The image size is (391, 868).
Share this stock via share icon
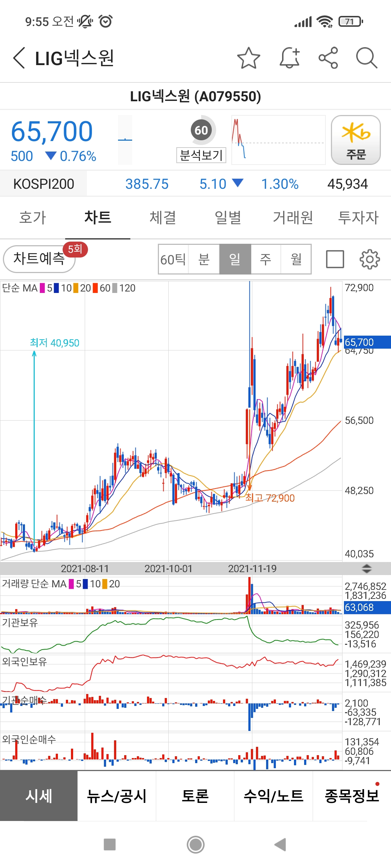coord(328,58)
